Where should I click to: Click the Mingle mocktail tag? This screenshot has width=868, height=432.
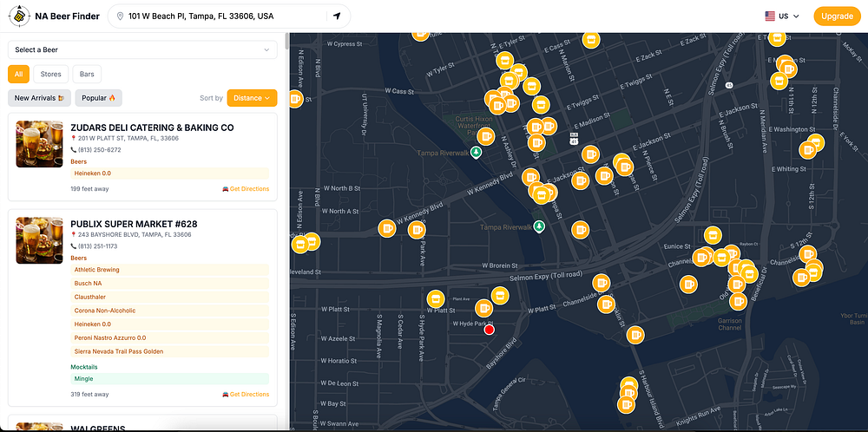click(170, 379)
